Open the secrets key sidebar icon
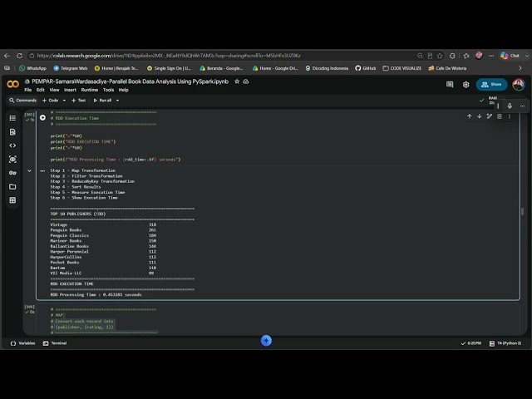The height and width of the screenshot is (399, 532). [12, 173]
